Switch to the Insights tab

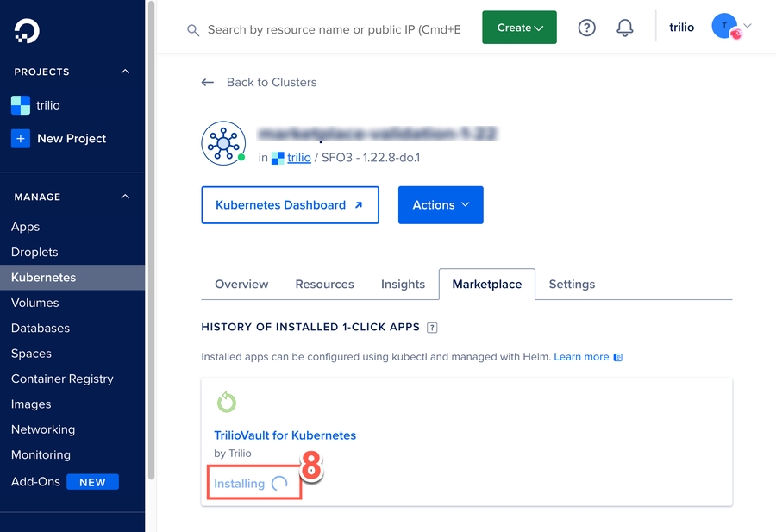point(403,285)
